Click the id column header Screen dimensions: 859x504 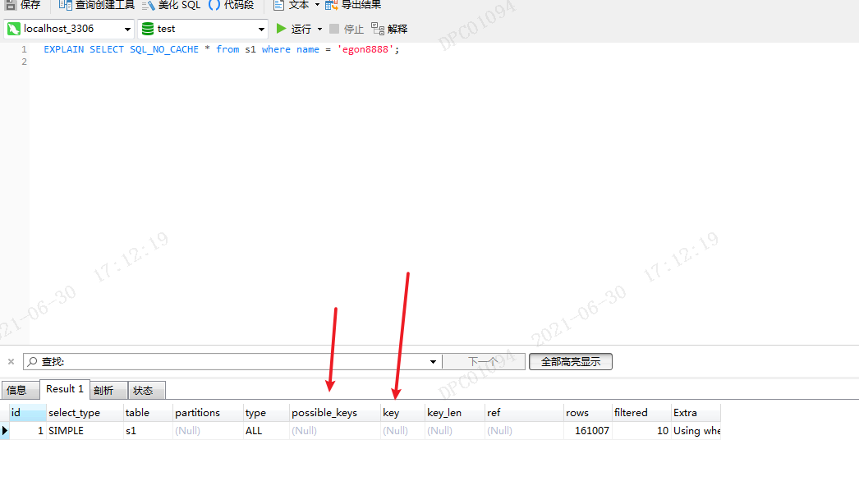click(x=27, y=413)
